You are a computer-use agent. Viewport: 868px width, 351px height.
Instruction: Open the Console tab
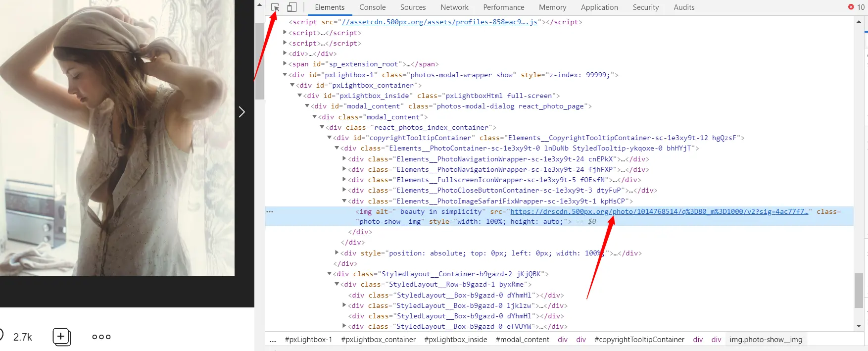point(372,7)
